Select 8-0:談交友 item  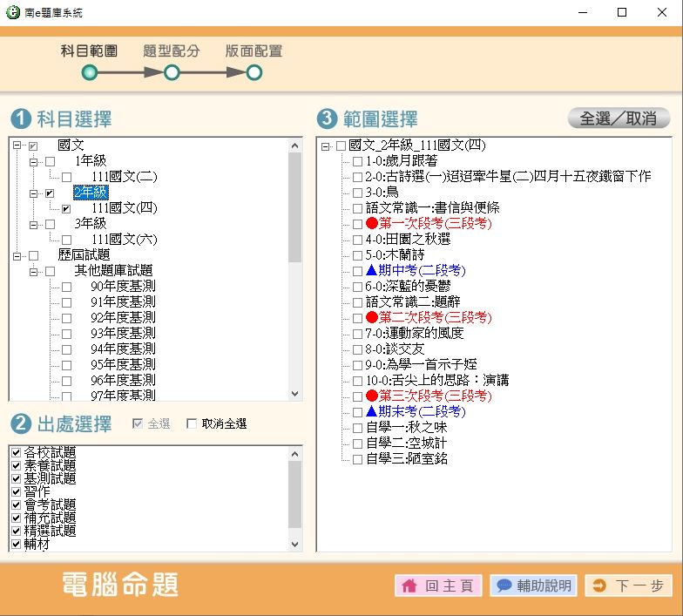pos(395,349)
